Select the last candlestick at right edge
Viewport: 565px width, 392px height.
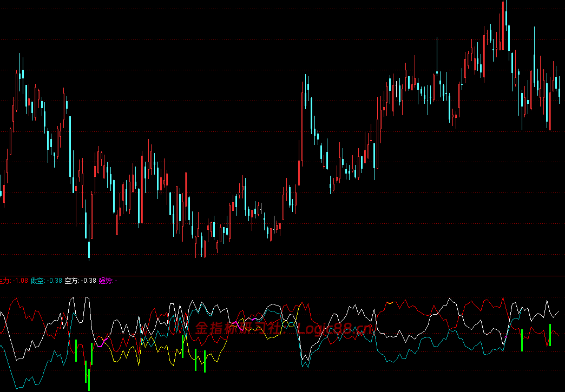[559, 91]
